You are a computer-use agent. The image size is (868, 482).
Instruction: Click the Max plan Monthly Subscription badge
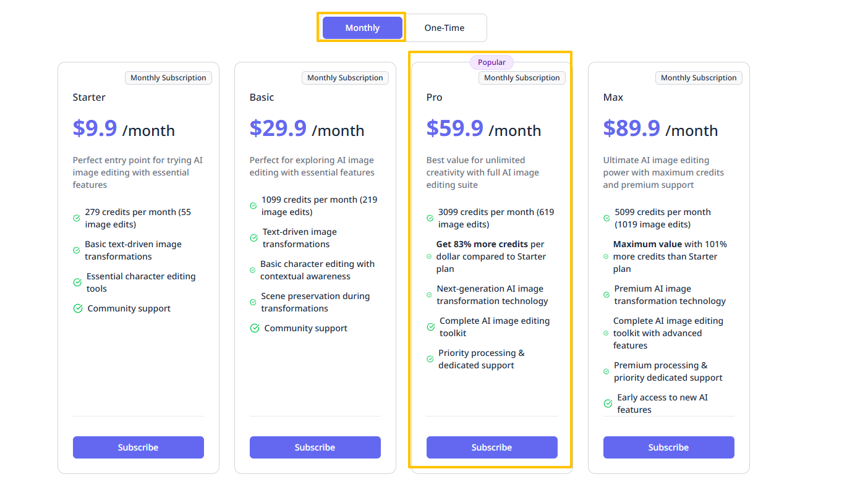[x=699, y=78]
